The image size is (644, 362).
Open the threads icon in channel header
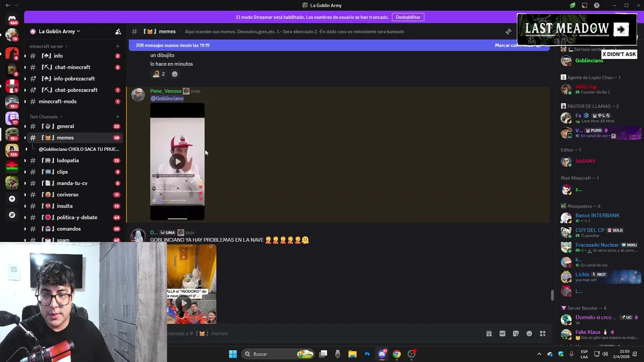[509, 31]
